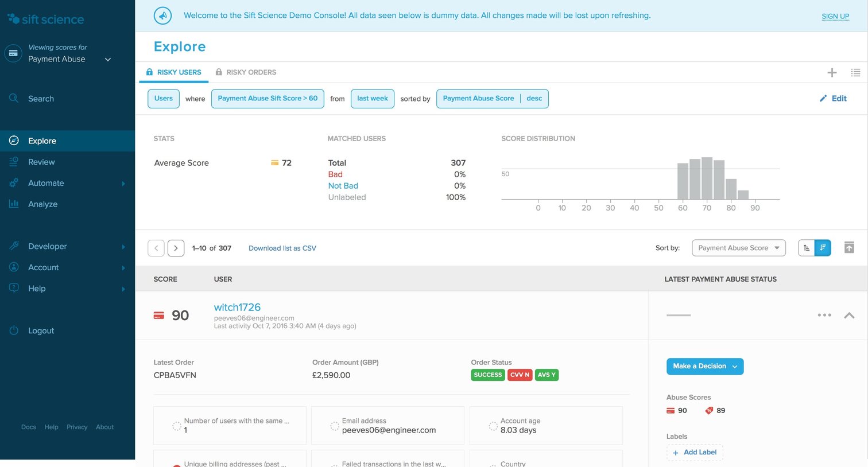The width and height of the screenshot is (868, 467).
Task: Edit the Payment Abuse Sift Score > 60 condition
Action: (268, 99)
